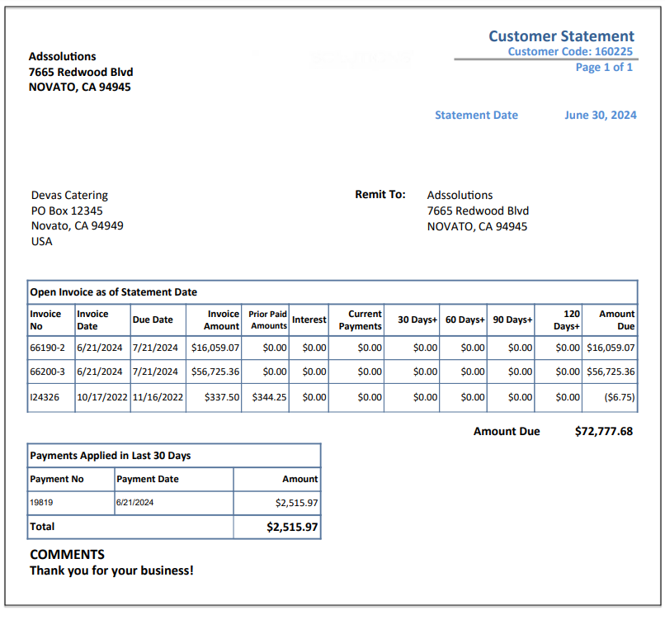Click the Page 1 of 1 label
Viewport: 665px width, 644px height.
click(x=604, y=67)
